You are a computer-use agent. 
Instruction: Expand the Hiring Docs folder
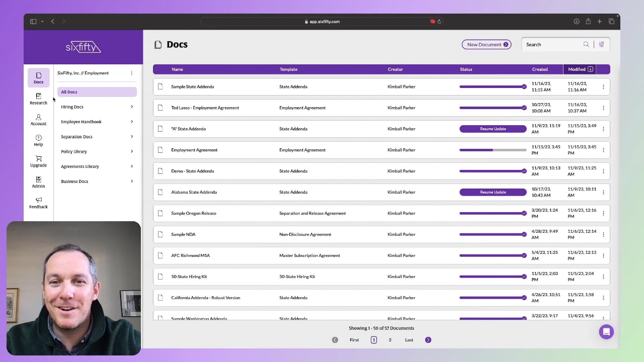tap(97, 107)
